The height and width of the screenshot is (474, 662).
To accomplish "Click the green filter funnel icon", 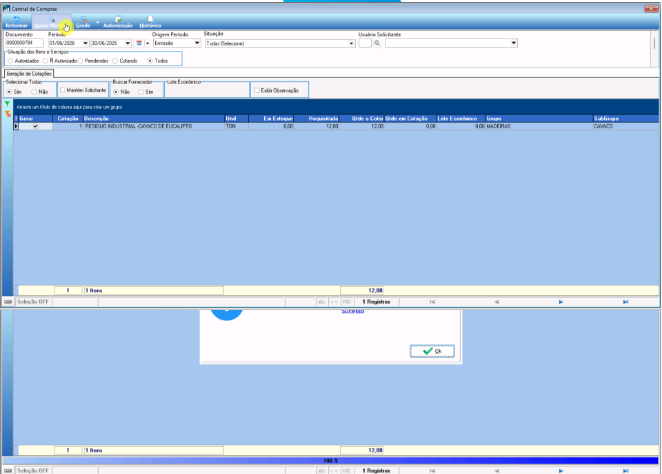I will tap(7, 104).
